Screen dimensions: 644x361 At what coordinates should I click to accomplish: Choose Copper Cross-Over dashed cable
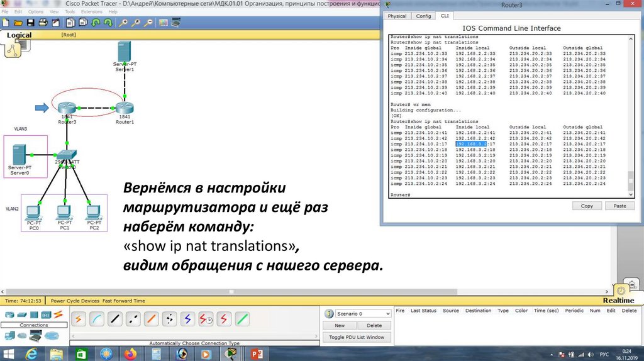pyautogui.click(x=133, y=319)
